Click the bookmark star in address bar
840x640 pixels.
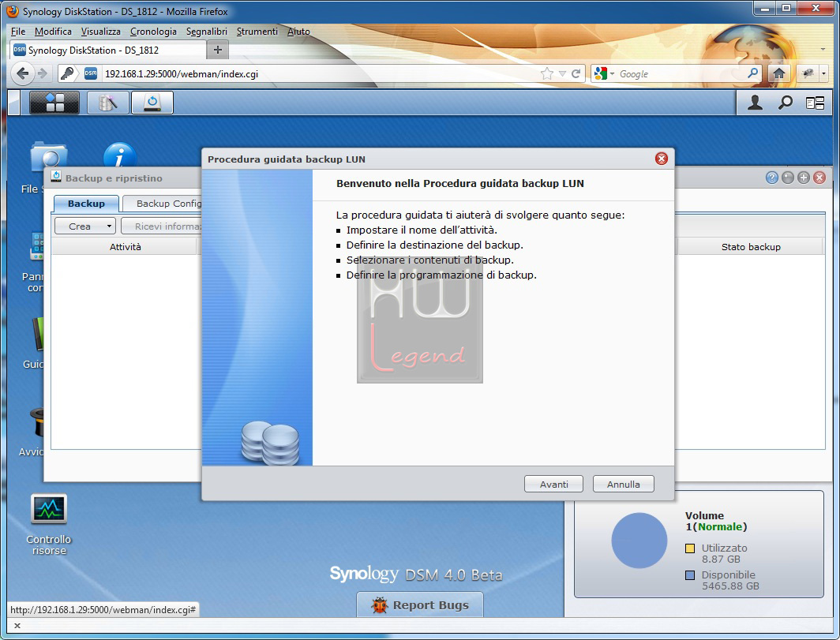coord(547,74)
